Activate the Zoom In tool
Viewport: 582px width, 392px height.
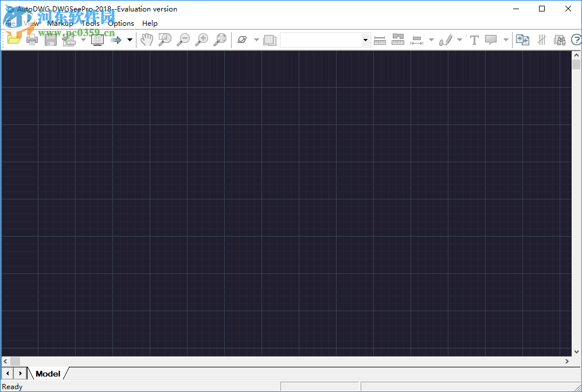202,40
